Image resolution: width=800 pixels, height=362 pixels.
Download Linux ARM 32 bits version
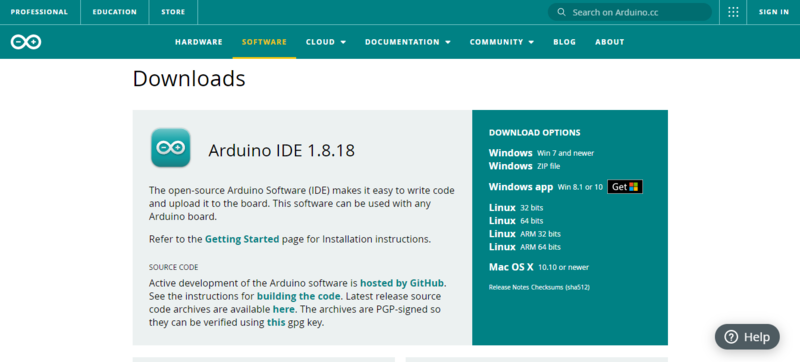coord(524,234)
